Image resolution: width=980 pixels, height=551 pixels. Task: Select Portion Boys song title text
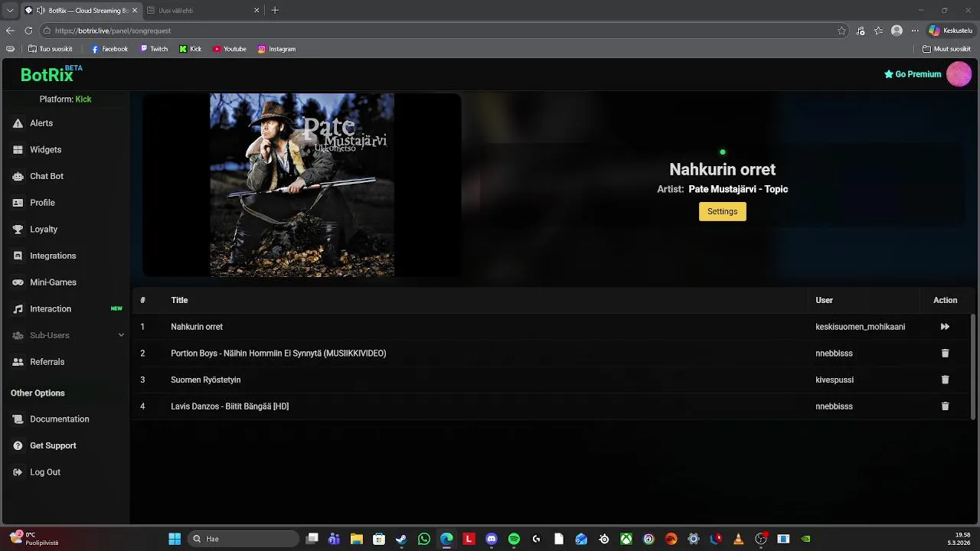point(278,354)
